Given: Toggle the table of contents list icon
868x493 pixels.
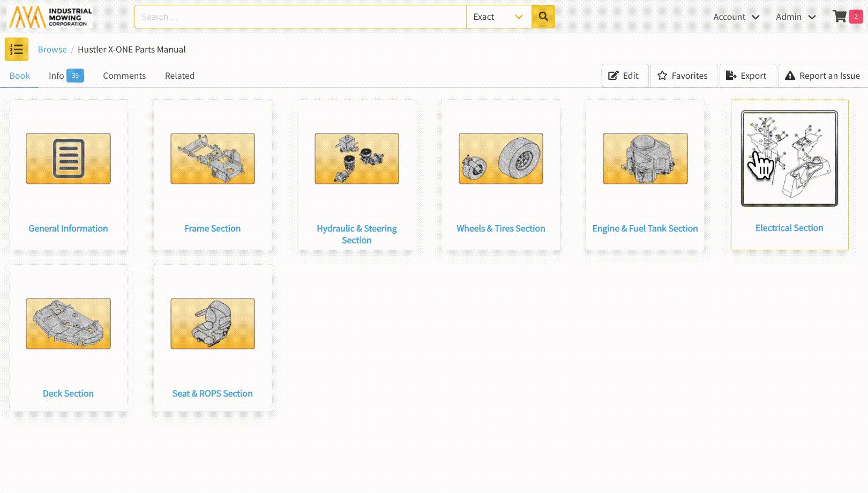Looking at the screenshot, I should point(17,49).
